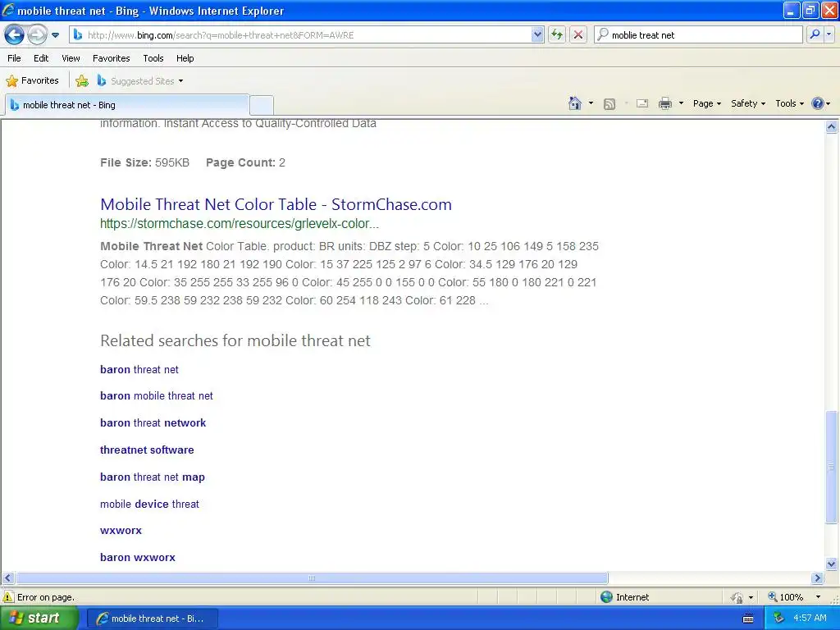Click related search 'threatnet software'
Viewport: 840px width, 630px height.
click(x=147, y=450)
